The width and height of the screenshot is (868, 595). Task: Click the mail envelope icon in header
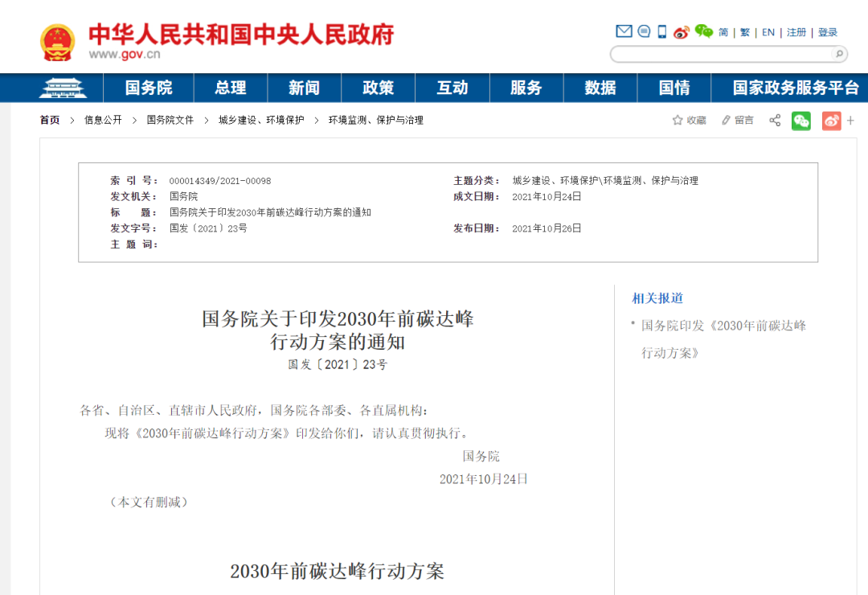(x=624, y=31)
